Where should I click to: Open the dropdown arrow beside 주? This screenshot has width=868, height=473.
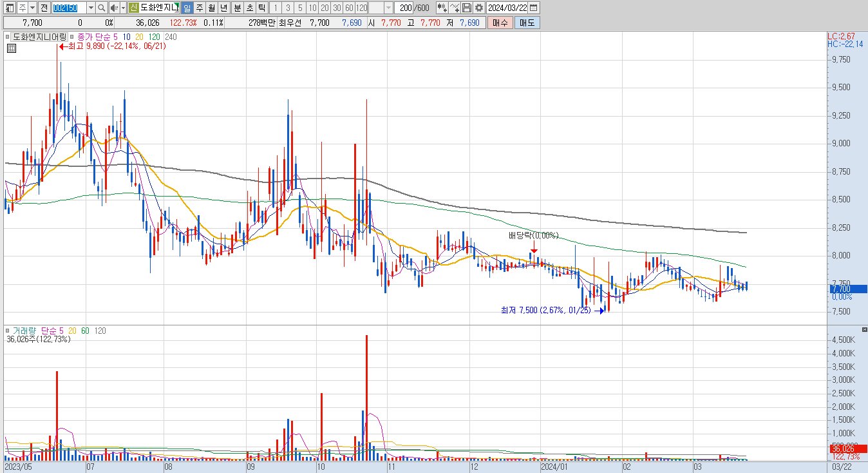pyautogui.click(x=32, y=8)
